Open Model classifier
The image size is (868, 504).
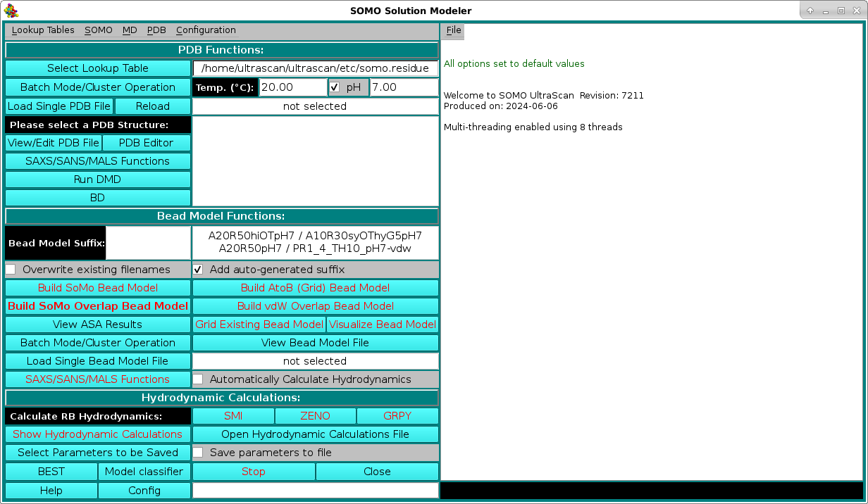point(144,472)
